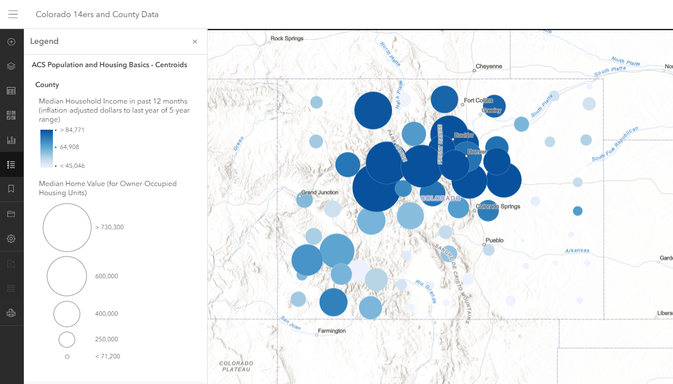
Task: Select the dark blue circle at Colorado Springs
Action: point(488,211)
